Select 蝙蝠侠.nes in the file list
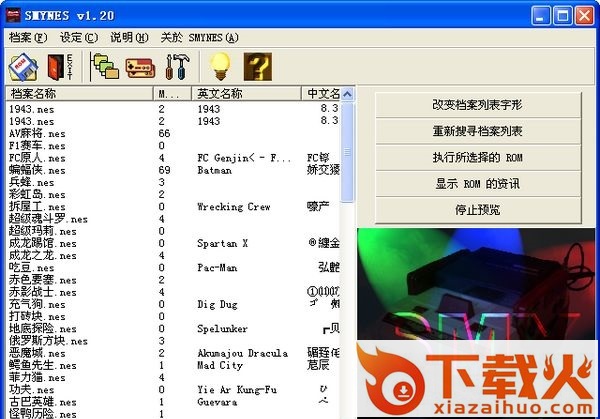 coord(37,170)
